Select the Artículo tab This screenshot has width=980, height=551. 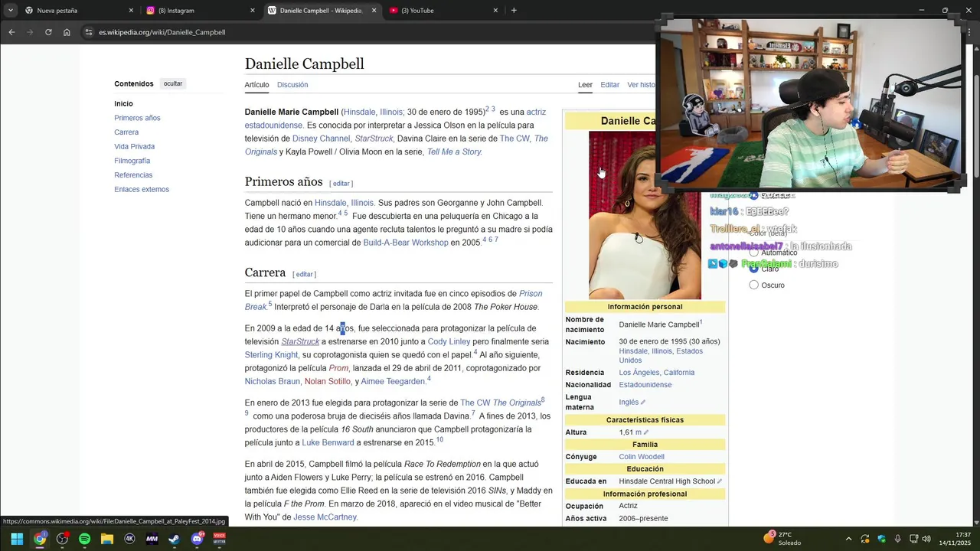point(256,85)
